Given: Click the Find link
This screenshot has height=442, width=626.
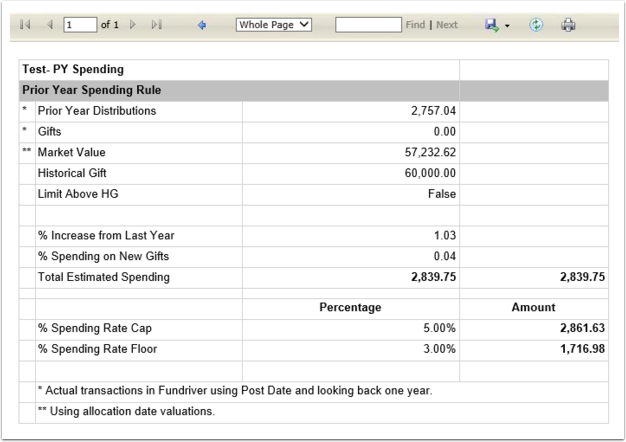Looking at the screenshot, I should point(415,25).
